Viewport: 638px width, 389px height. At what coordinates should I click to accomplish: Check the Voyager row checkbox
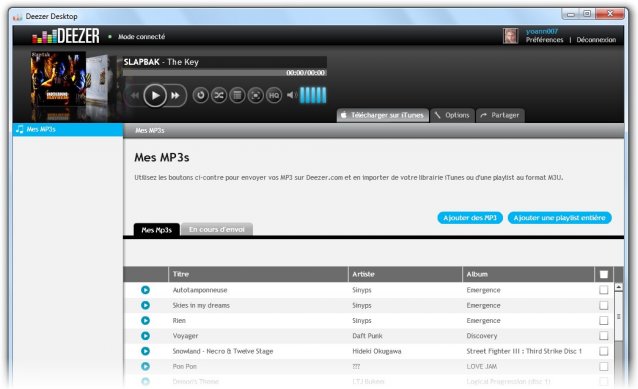coord(604,336)
